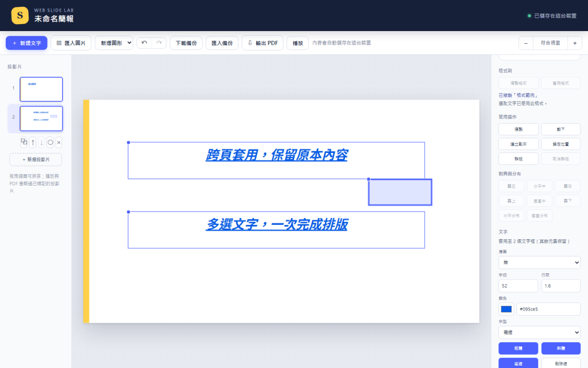This screenshot has width=588, height=368.
Task: Click 垂直中 vertical center align button
Action: pyautogui.click(x=540, y=201)
